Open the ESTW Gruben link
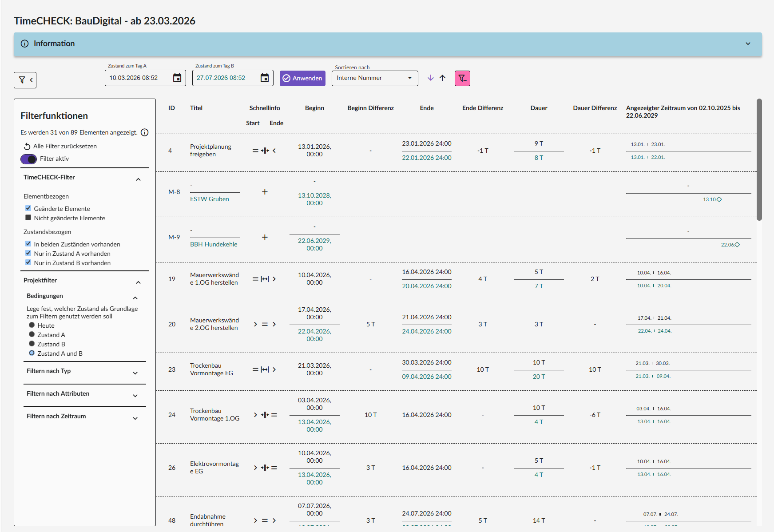Image resolution: width=774 pixels, height=532 pixels. click(210, 199)
